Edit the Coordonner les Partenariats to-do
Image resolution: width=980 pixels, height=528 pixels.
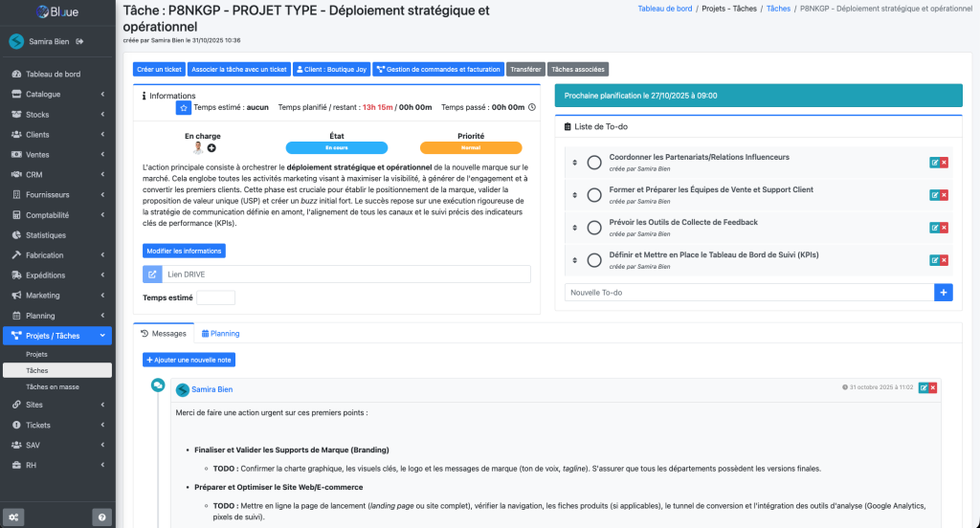tap(934, 163)
